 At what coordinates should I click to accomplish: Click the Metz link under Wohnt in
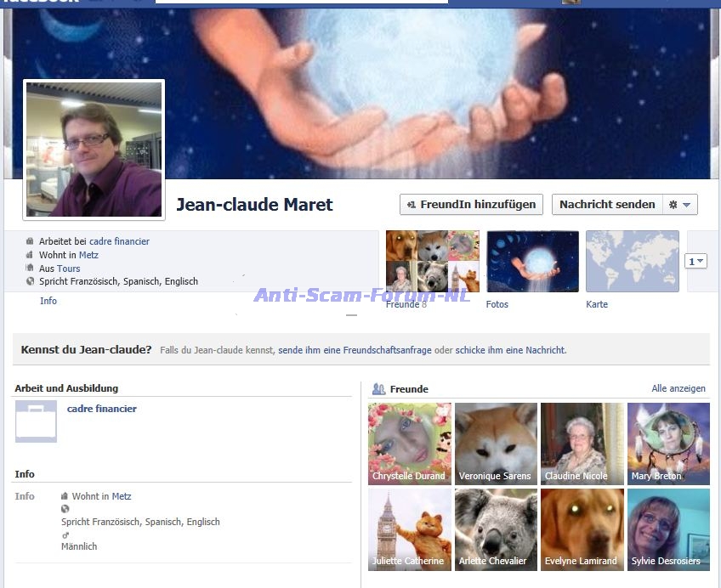point(88,255)
